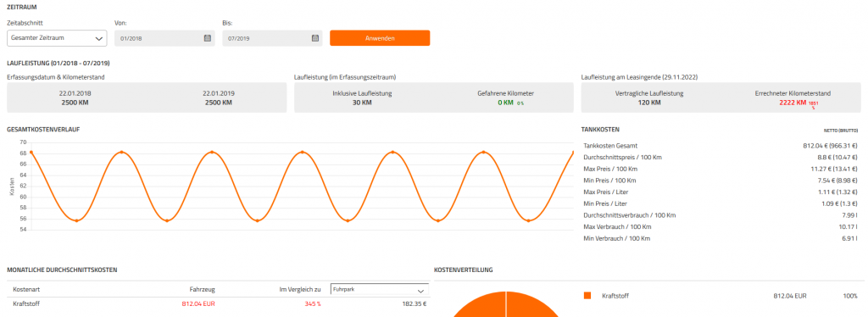Click the Von date input 01/2018
868x317 pixels.
point(164,38)
